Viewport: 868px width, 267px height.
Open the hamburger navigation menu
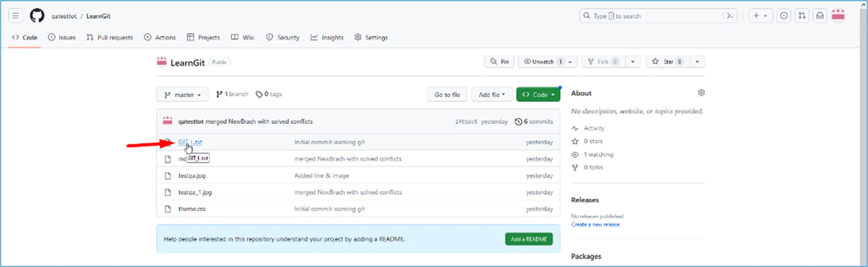point(15,16)
